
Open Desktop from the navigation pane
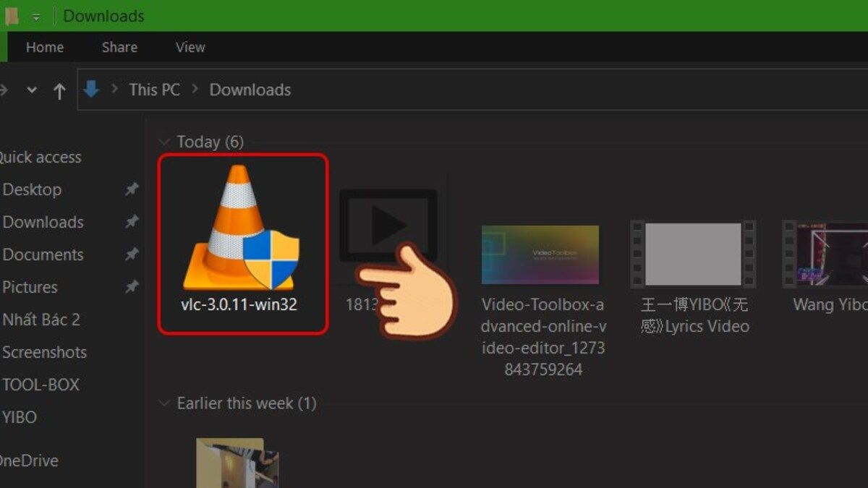(x=32, y=189)
